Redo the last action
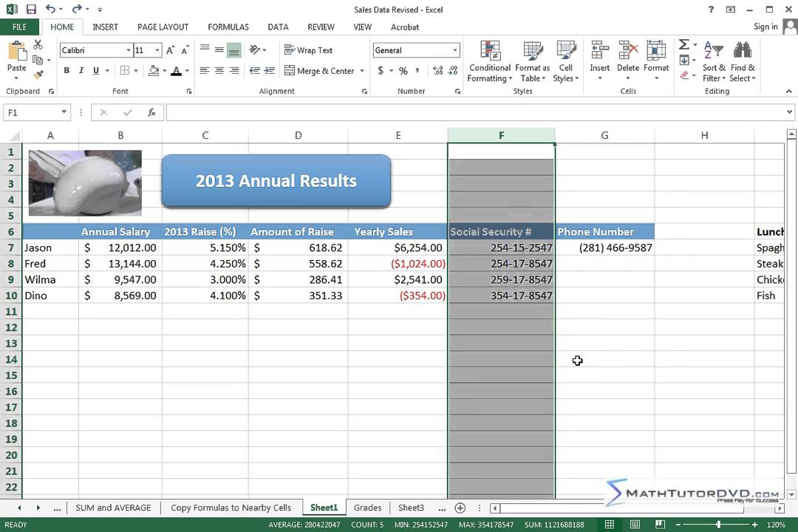This screenshot has width=798, height=532. click(77, 9)
